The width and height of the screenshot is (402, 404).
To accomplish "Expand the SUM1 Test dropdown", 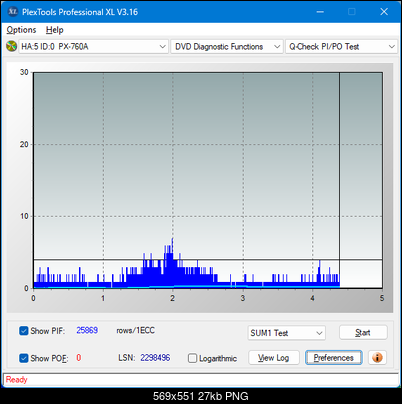I will 287,333.
